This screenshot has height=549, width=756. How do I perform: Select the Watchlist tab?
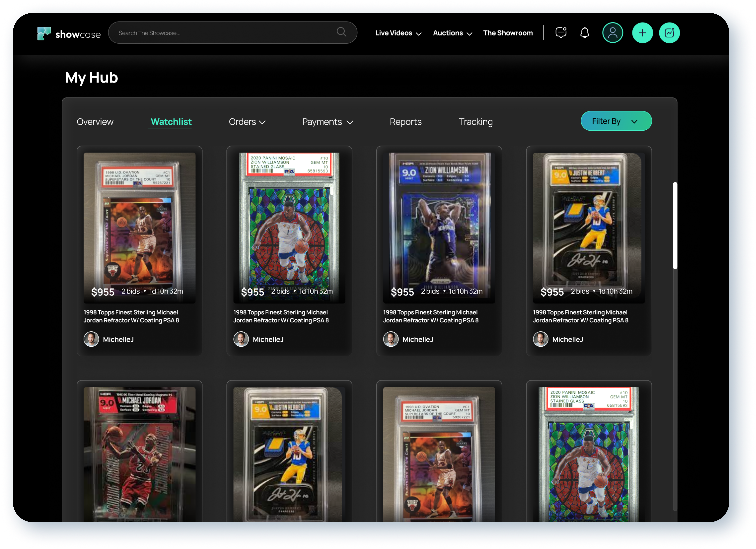click(x=171, y=122)
